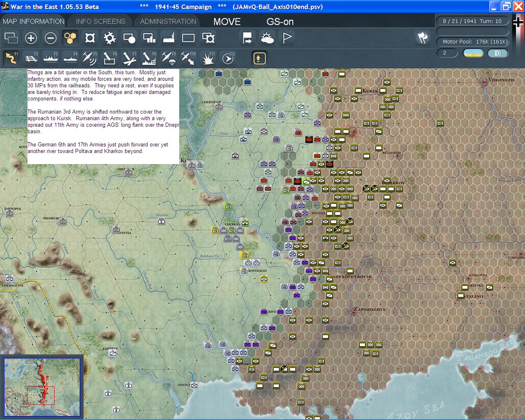The image size is (525, 420).
Task: Open the MAP INFORMATION tab
Action: coord(33,21)
